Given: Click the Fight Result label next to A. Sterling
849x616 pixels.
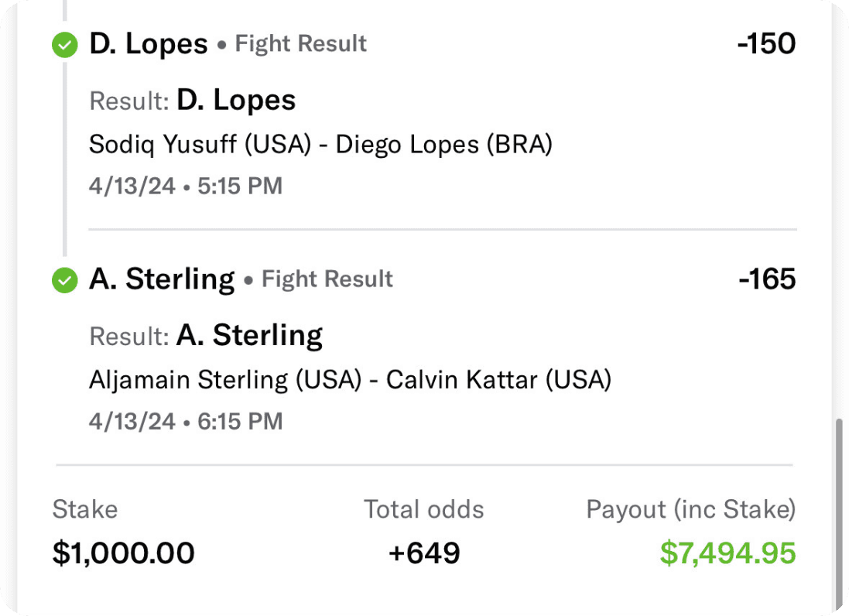Looking at the screenshot, I should click(327, 279).
